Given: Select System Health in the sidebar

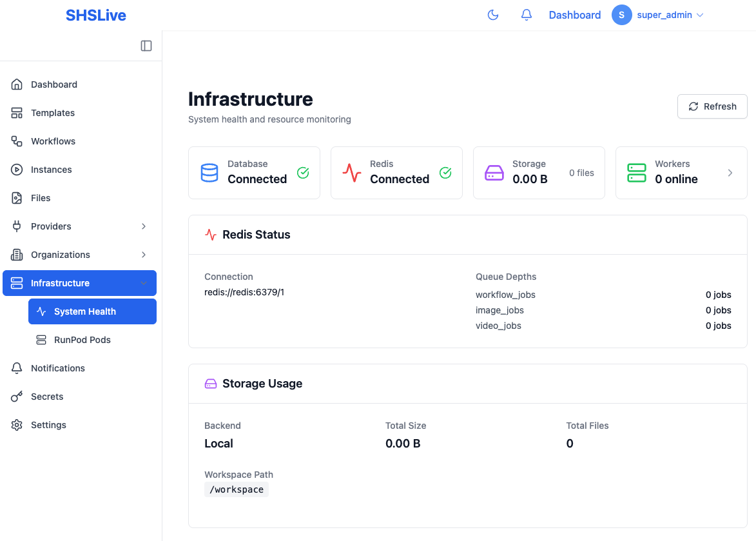Looking at the screenshot, I should click(83, 311).
